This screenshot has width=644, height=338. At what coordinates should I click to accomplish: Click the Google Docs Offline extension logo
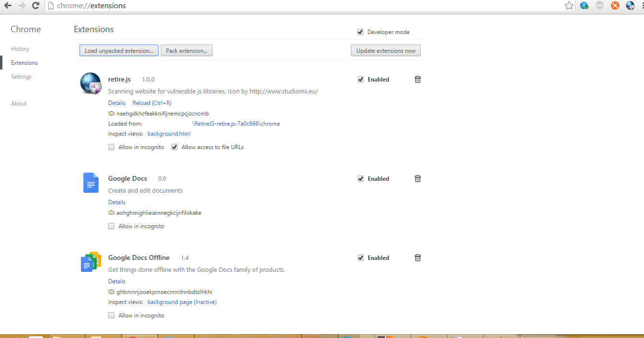pos(90,261)
